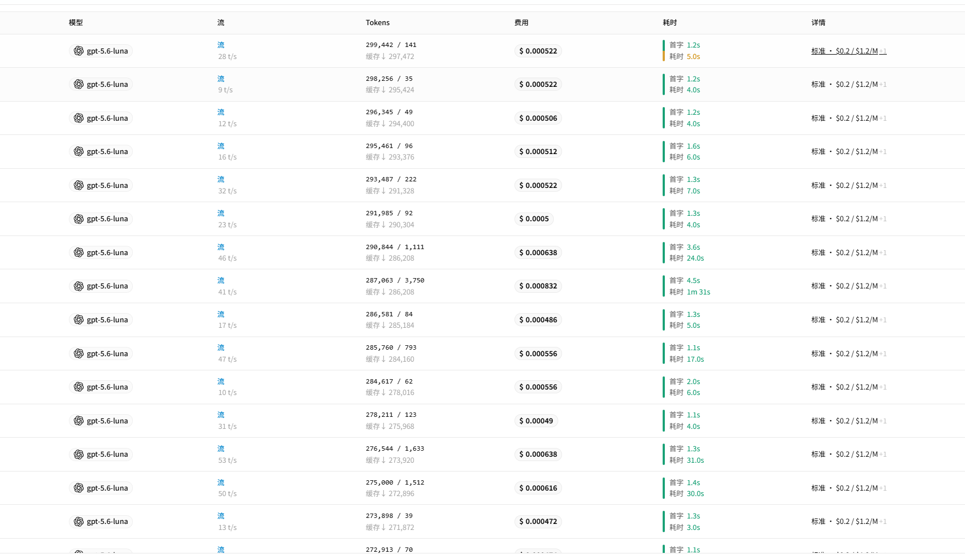Viewport: 965px width, 560px height.
Task: Select the cached value 273,920
Action: pyautogui.click(x=401, y=460)
